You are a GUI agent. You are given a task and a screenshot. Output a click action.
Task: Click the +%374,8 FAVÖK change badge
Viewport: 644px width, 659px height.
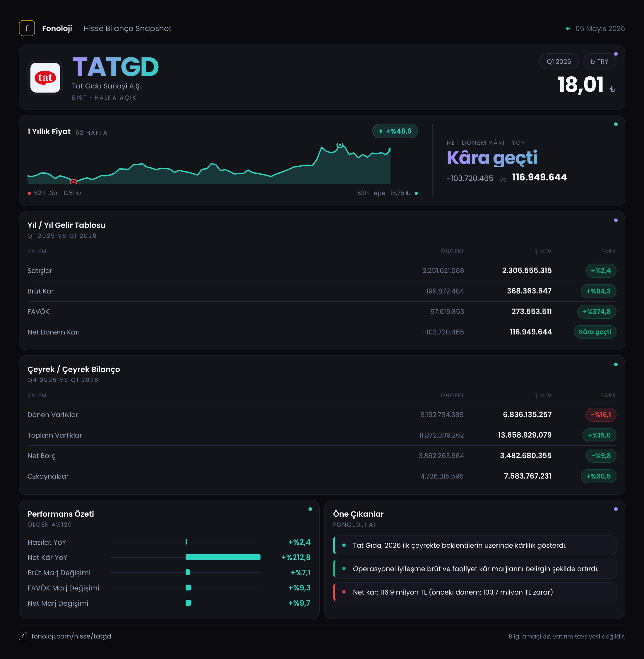[x=596, y=311]
